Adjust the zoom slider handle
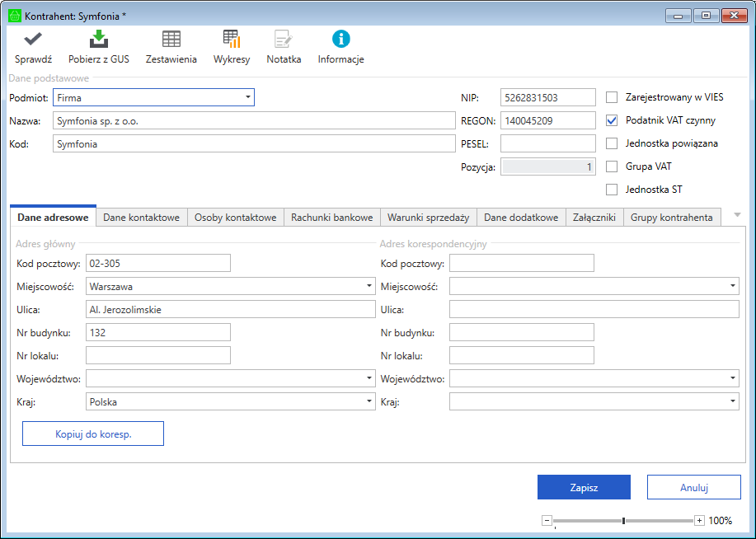This screenshot has height=539, width=756. 624,521
